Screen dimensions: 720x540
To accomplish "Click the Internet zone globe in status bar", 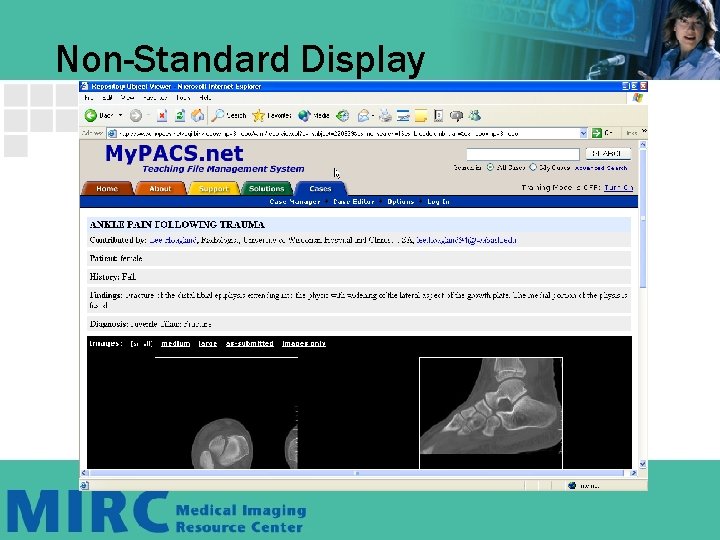I will [x=572, y=485].
